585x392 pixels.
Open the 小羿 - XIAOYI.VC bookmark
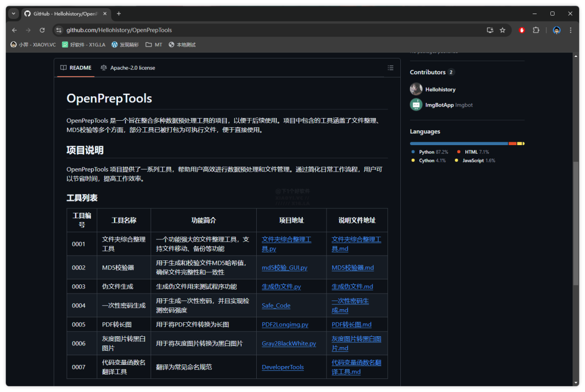click(33, 45)
